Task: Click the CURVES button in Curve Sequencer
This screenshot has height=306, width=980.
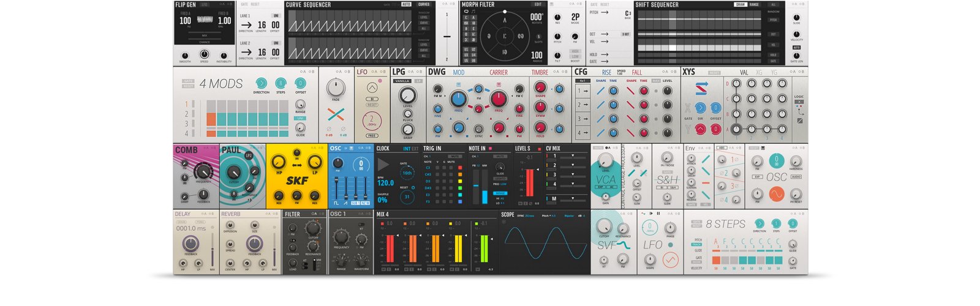Action: [423, 4]
